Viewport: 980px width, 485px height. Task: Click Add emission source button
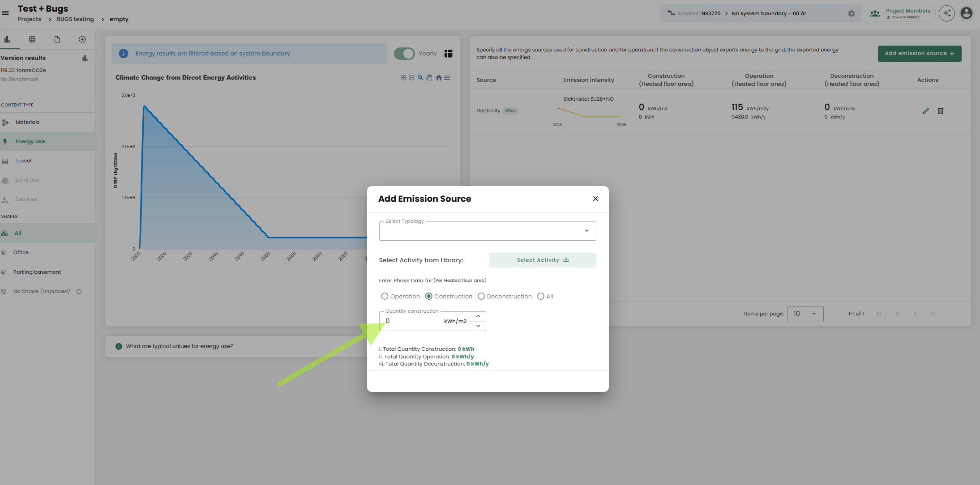coord(919,53)
